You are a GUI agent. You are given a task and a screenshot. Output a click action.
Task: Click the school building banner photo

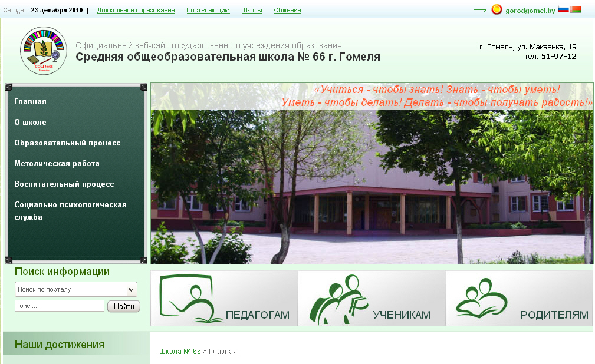372,188
